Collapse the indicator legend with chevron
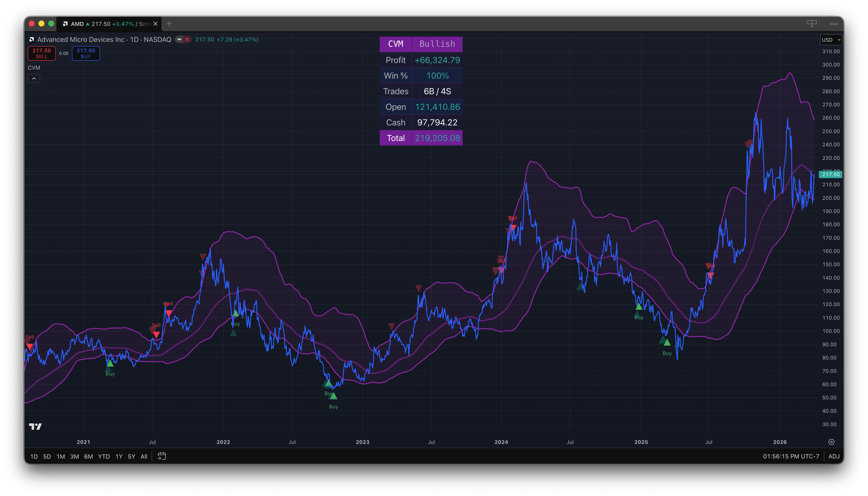The image size is (868, 496). pyautogui.click(x=34, y=79)
